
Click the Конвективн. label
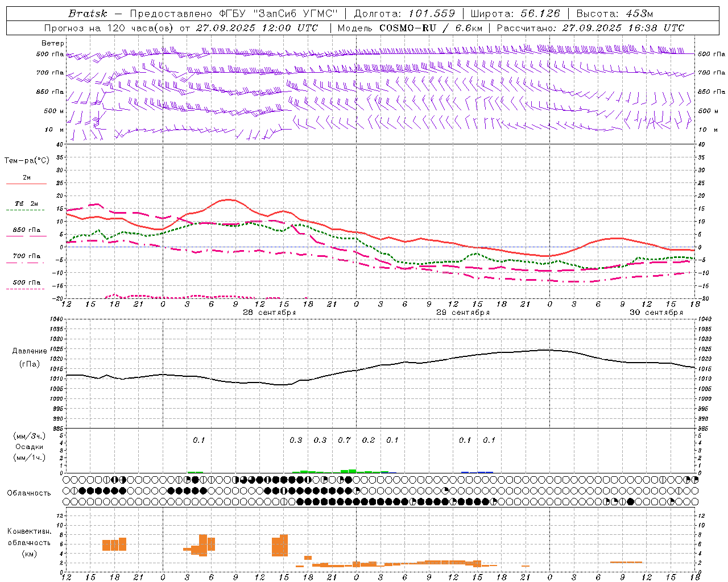(30, 531)
